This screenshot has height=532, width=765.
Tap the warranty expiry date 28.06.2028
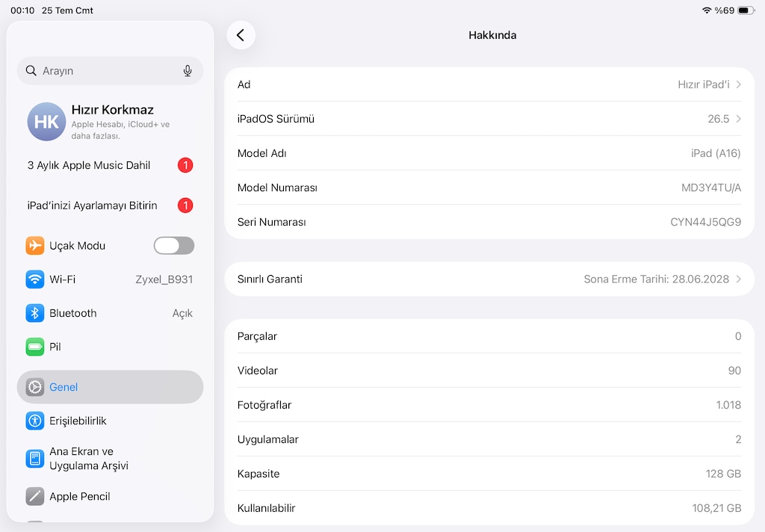[700, 279]
